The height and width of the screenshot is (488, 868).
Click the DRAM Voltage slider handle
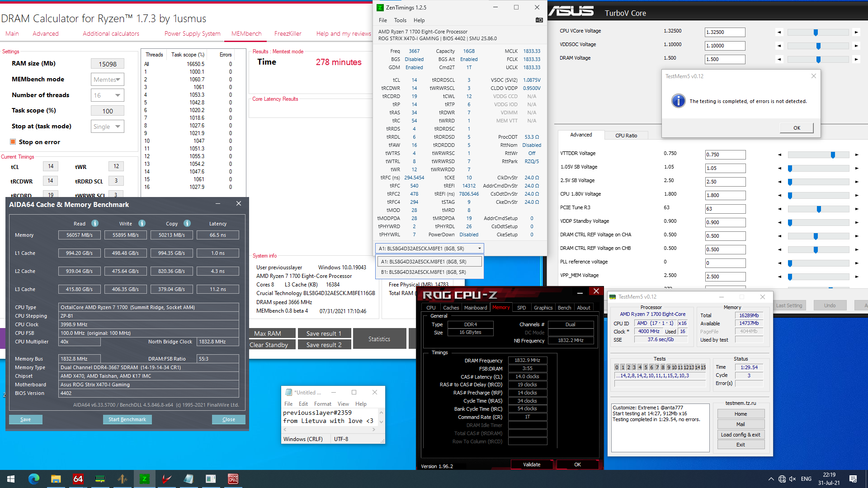[x=818, y=60]
